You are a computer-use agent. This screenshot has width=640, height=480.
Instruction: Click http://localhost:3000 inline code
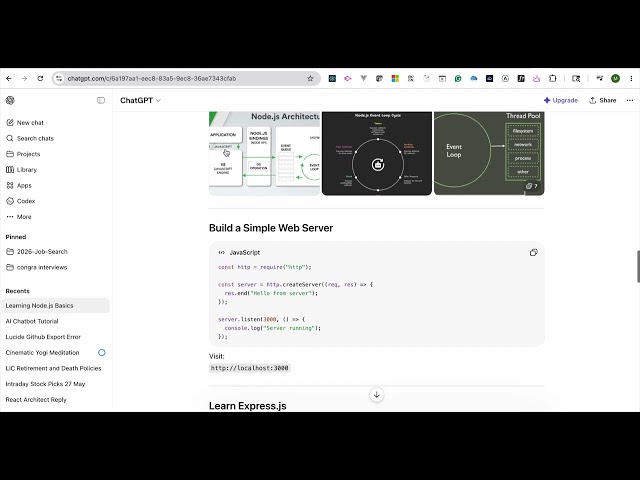point(249,368)
